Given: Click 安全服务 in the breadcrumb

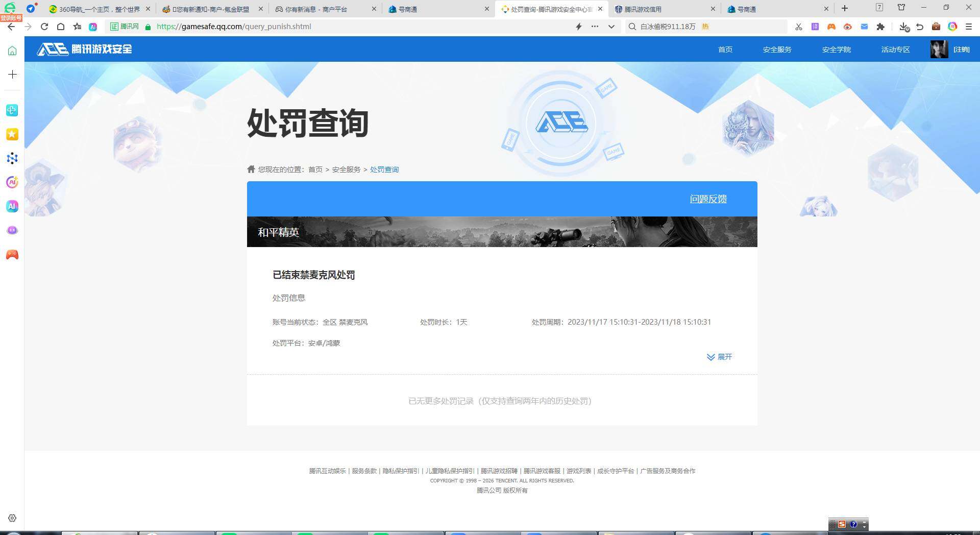Looking at the screenshot, I should [346, 169].
